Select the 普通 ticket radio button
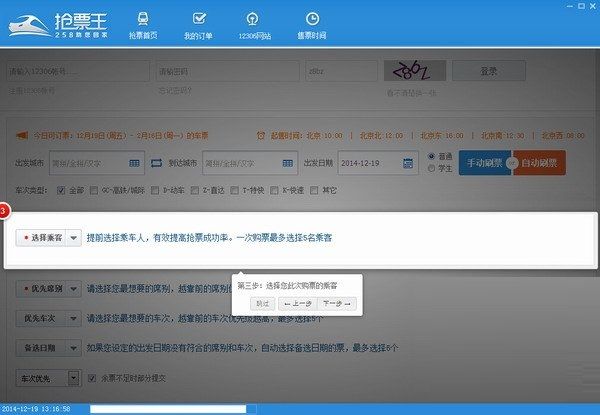The image size is (600, 415). coord(432,156)
